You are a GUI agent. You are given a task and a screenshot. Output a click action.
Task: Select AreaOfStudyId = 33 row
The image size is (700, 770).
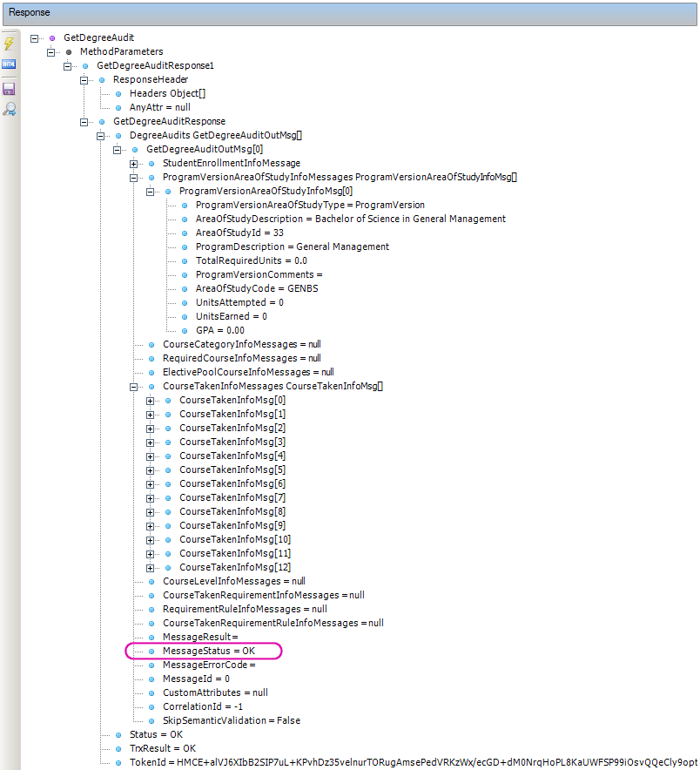pos(239,233)
